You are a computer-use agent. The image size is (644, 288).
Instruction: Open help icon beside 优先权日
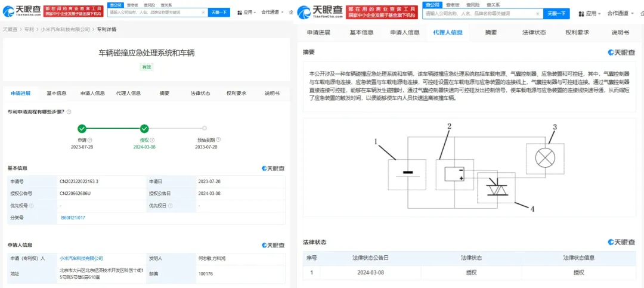click(171, 206)
